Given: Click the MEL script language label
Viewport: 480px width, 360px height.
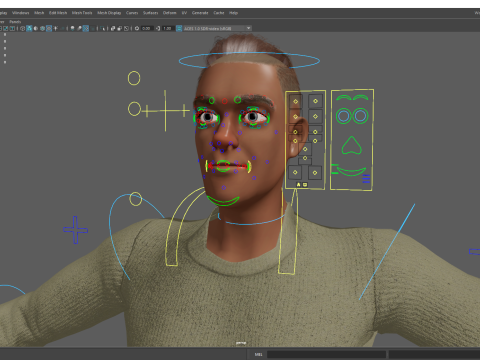Looking at the screenshot, I should (x=258, y=354).
